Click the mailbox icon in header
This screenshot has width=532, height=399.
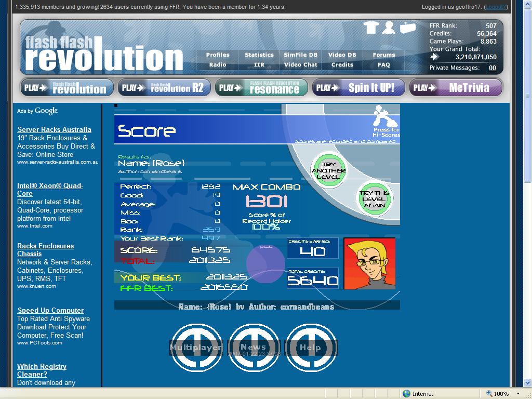407,28
